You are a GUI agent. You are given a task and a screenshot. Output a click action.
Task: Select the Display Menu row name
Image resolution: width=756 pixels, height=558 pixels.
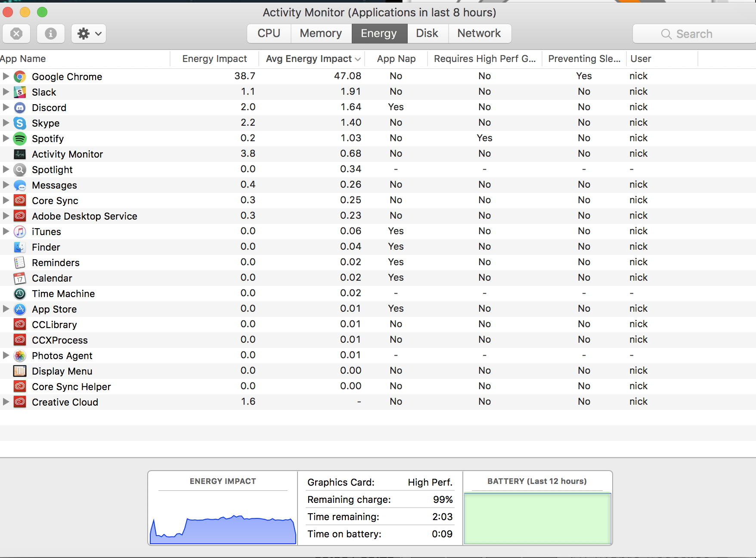[62, 371]
